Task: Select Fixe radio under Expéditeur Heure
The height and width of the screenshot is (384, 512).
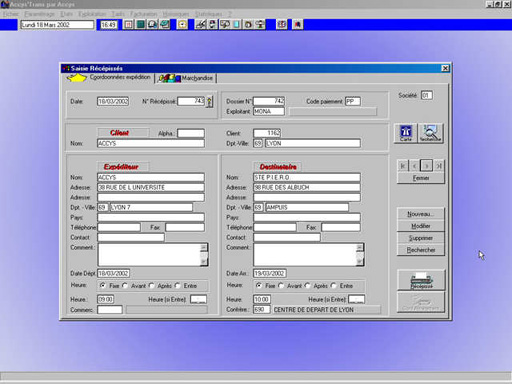Action: click(x=103, y=286)
